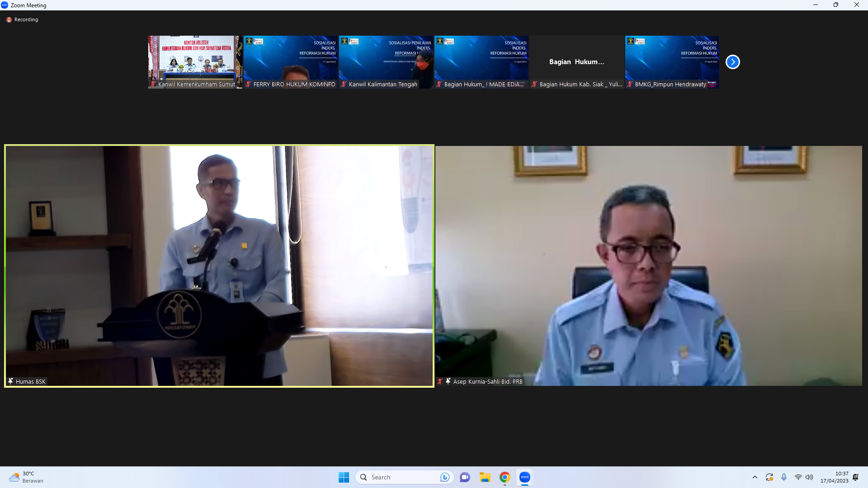This screenshot has width=868, height=488.
Task: Click pin icon on Humas BSK video
Action: 10,381
